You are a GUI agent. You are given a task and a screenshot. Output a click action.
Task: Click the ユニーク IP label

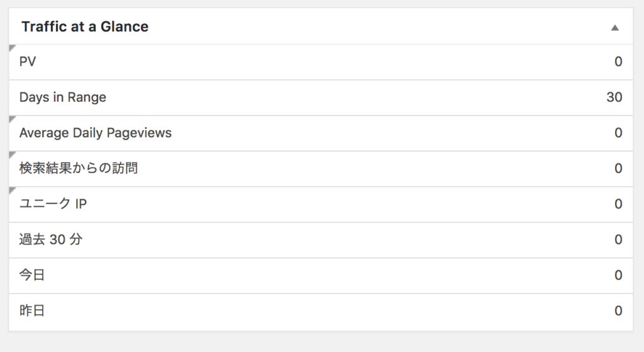coord(53,204)
